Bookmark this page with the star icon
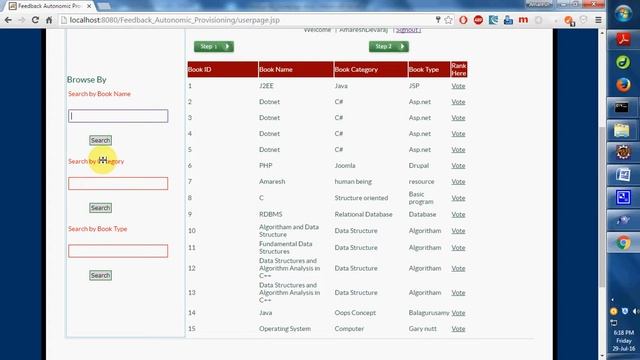This screenshot has width=640, height=360. tap(448, 20)
